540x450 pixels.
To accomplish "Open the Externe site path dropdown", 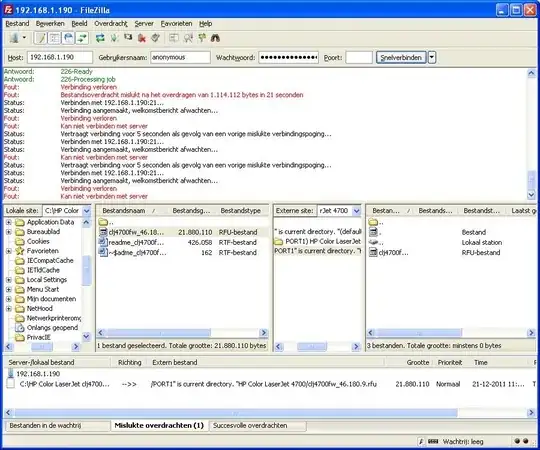I will click(x=357, y=210).
